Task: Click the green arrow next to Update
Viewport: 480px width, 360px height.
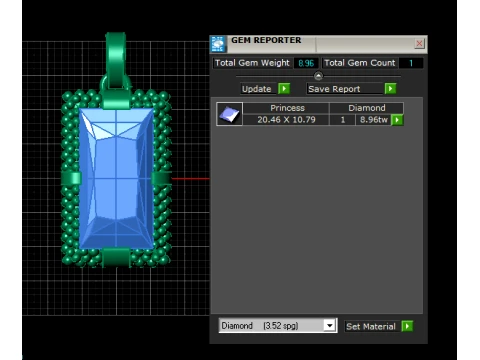Action: click(x=284, y=89)
